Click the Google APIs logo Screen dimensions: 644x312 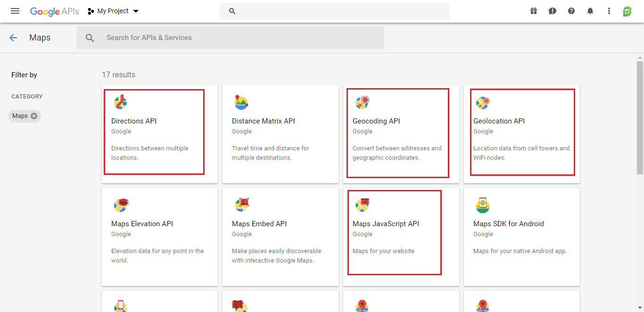click(55, 11)
